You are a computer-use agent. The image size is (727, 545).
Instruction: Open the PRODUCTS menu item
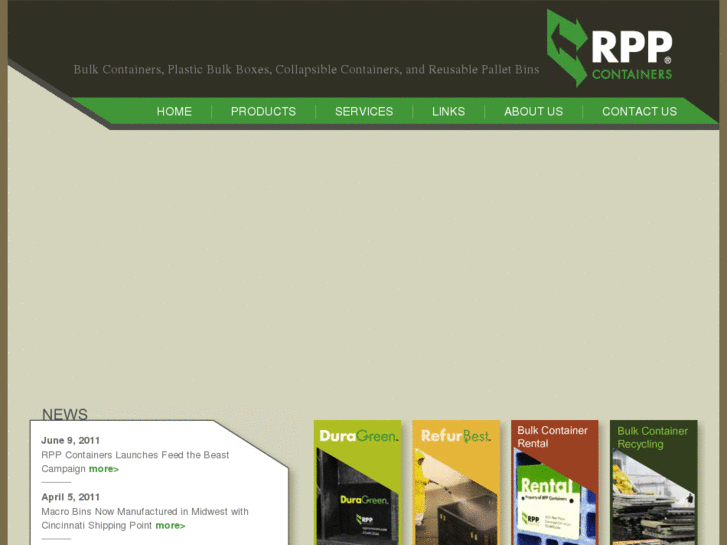point(263,112)
